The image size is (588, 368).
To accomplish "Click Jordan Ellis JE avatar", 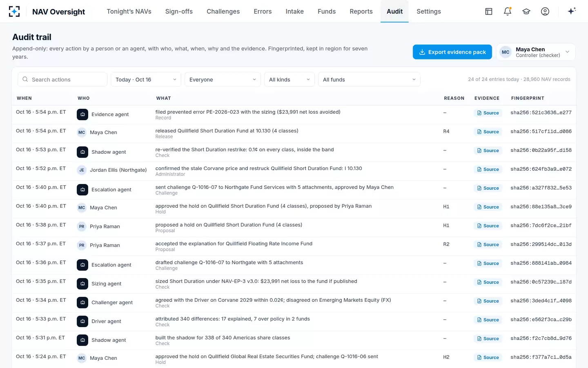I will (x=82, y=170).
